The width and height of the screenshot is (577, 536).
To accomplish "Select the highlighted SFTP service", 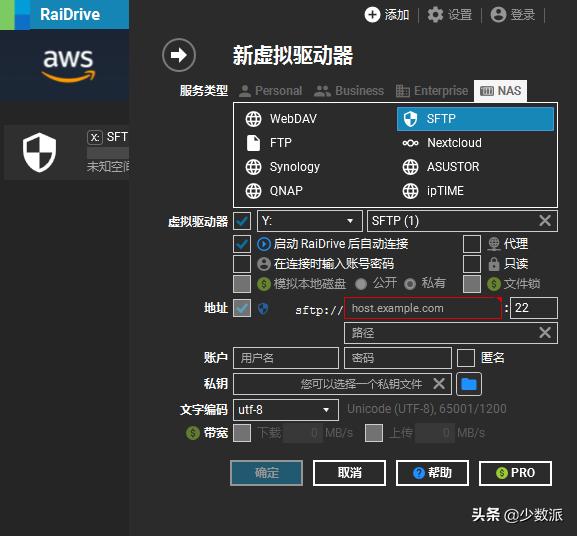I will [x=475, y=119].
